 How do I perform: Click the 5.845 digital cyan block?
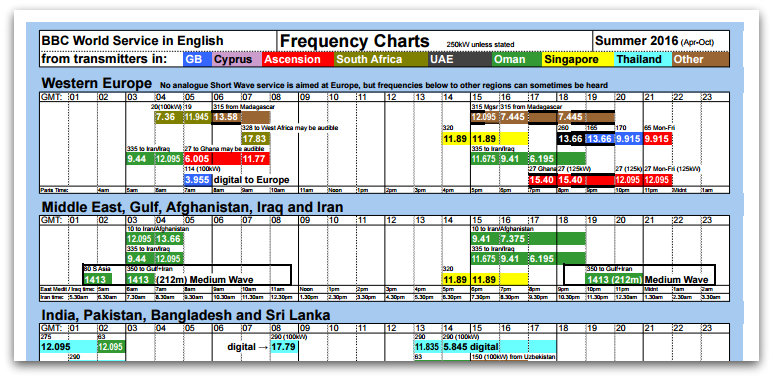[499, 347]
